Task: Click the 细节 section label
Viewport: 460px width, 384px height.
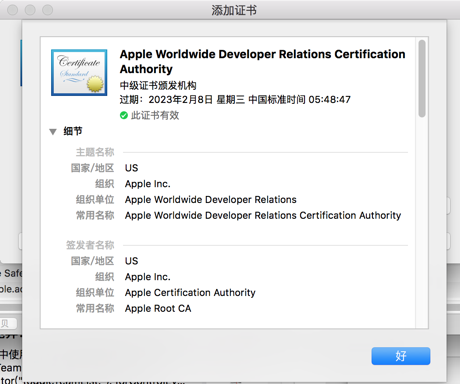Action: (73, 131)
